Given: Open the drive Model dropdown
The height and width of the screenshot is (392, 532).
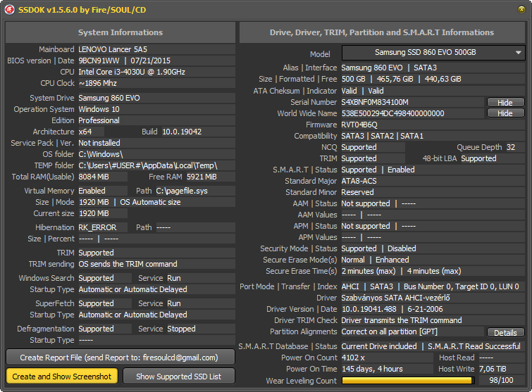Looking at the screenshot, I should [x=433, y=53].
